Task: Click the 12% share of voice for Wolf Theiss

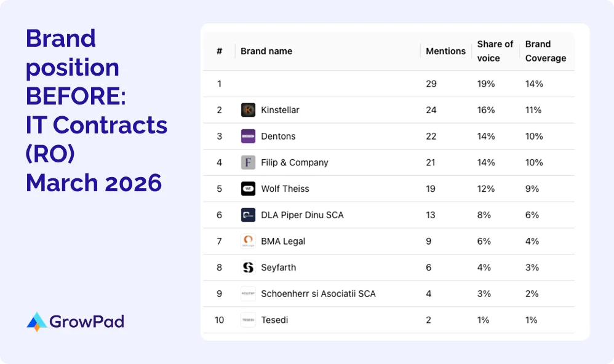Action: (486, 189)
